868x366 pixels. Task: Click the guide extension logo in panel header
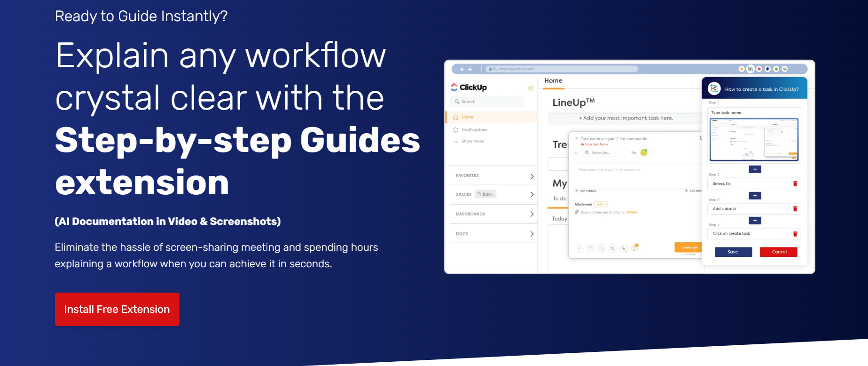point(714,88)
